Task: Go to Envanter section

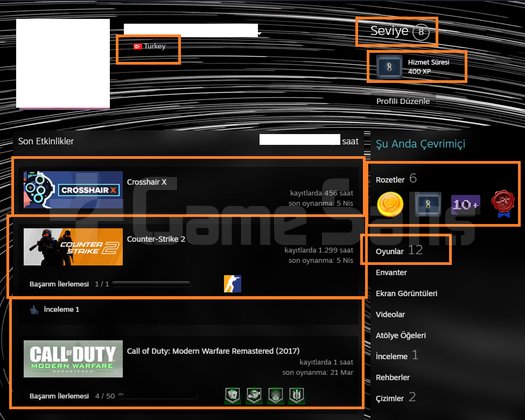Action: (391, 272)
